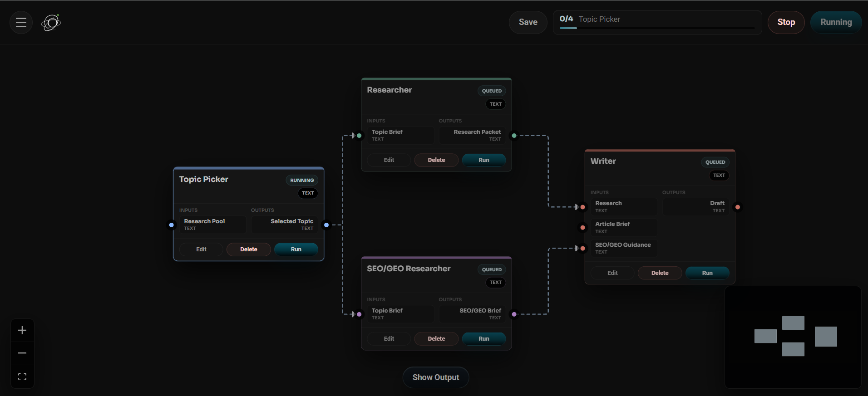Click Researcher's Topic Brief input port
The image size is (868, 396).
pyautogui.click(x=359, y=136)
